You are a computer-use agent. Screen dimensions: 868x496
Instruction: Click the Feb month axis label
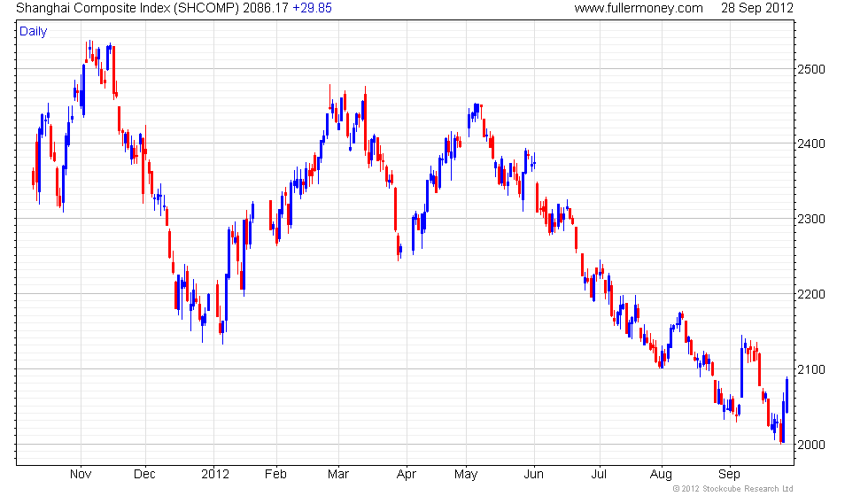[x=275, y=475]
